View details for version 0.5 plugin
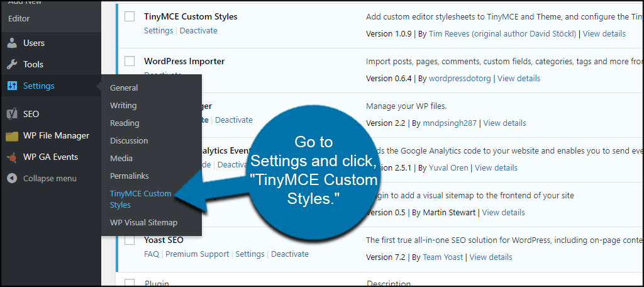The height and width of the screenshot is (287, 644). 503,213
